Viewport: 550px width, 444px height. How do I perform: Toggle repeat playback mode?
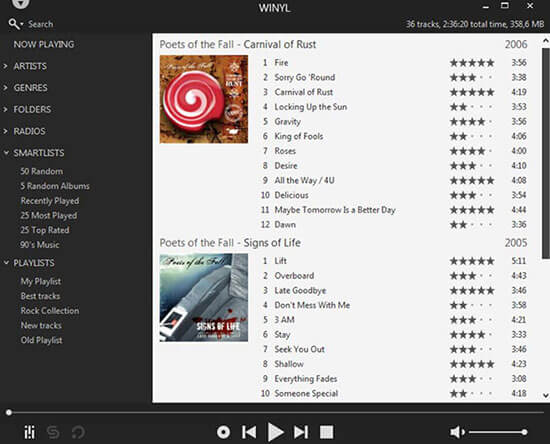pos(78,432)
